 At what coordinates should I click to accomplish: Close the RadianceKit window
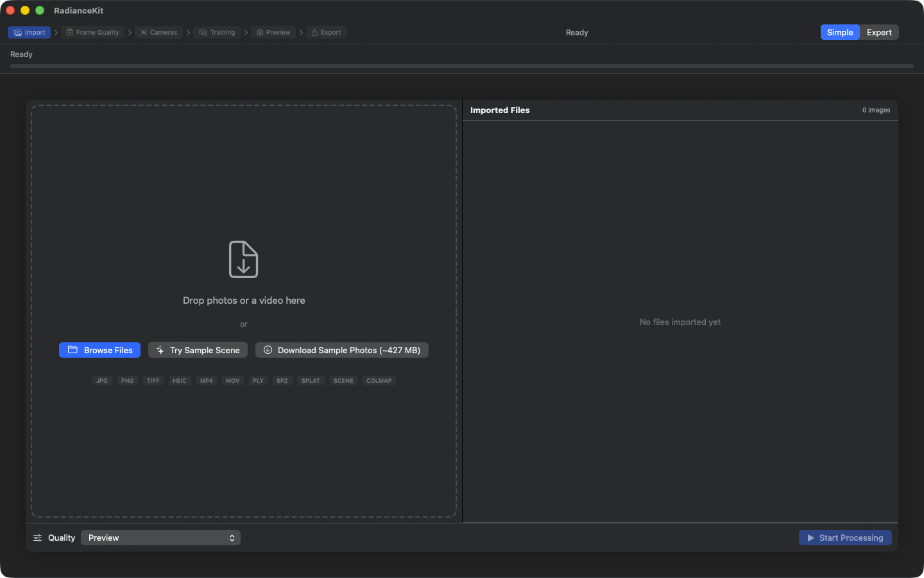pyautogui.click(x=10, y=10)
